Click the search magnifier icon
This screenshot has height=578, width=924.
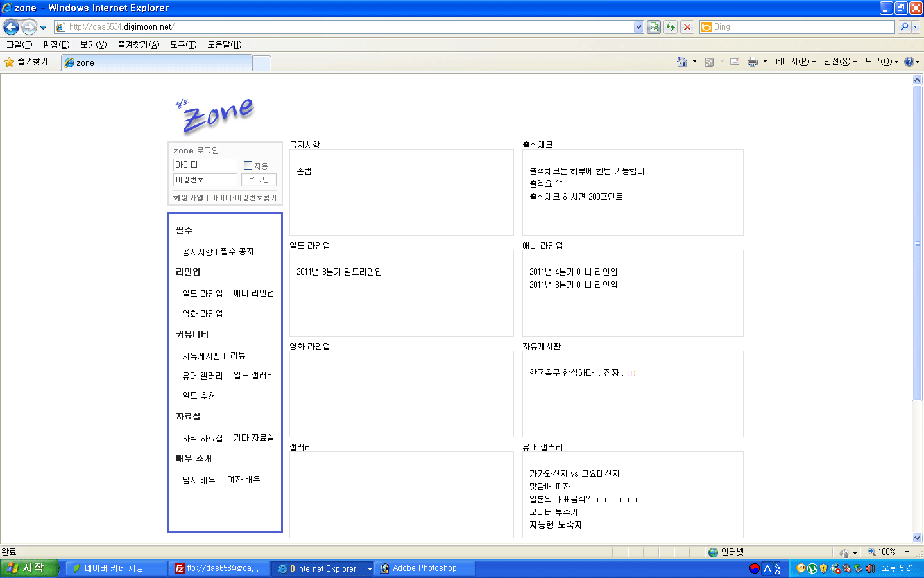tap(904, 27)
